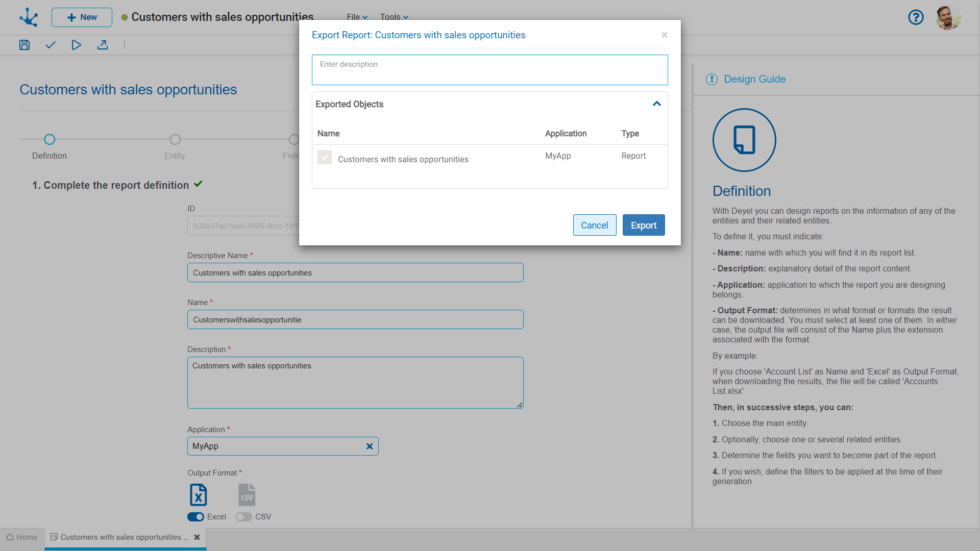Click the Export button
The image size is (980, 551).
644,224
